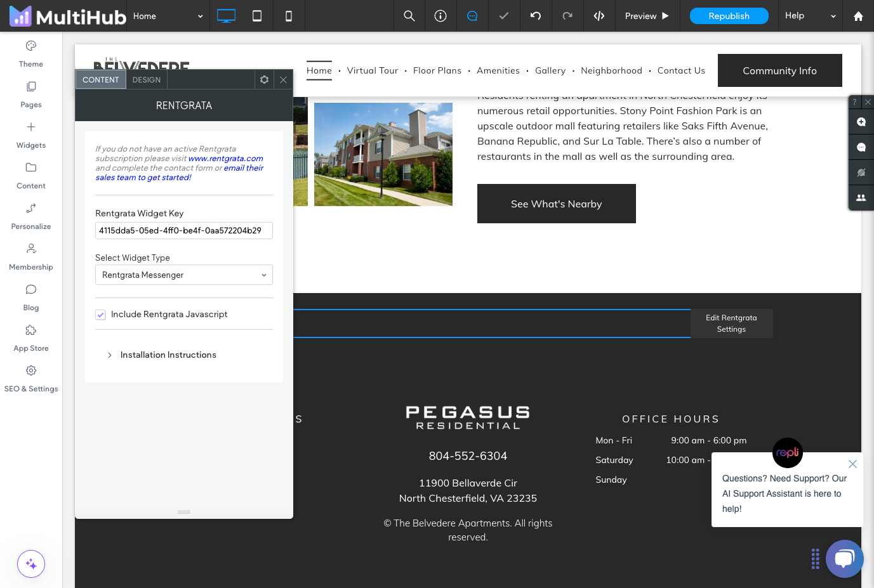Open Personalize in the sidebar
Viewport: 874px width, 588px height.
click(31, 216)
